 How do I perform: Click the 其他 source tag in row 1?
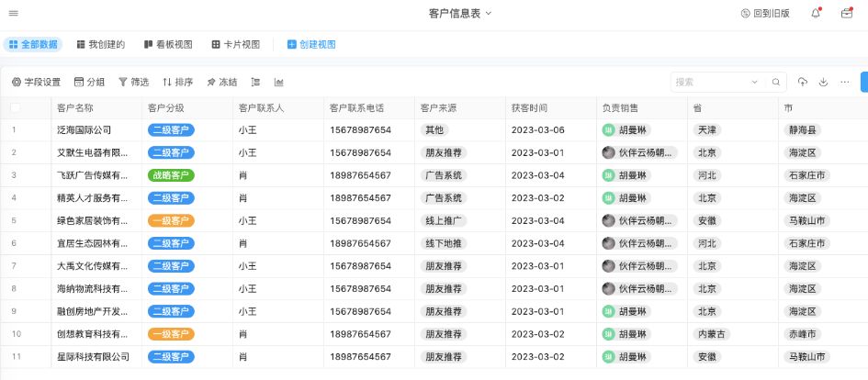434,130
